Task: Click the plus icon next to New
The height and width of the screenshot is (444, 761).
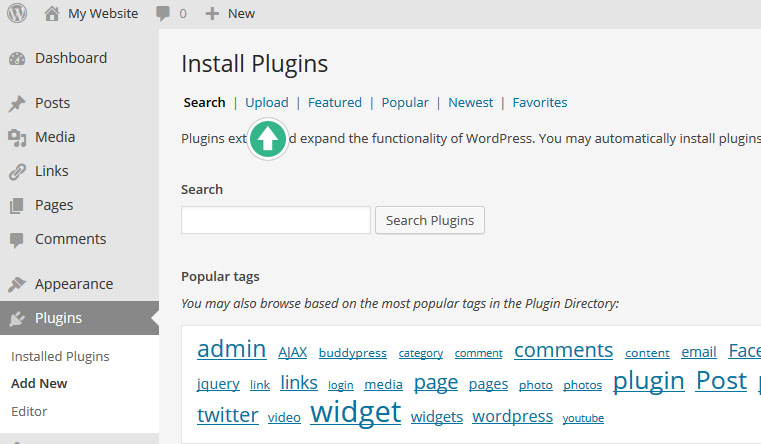Action: [211, 14]
